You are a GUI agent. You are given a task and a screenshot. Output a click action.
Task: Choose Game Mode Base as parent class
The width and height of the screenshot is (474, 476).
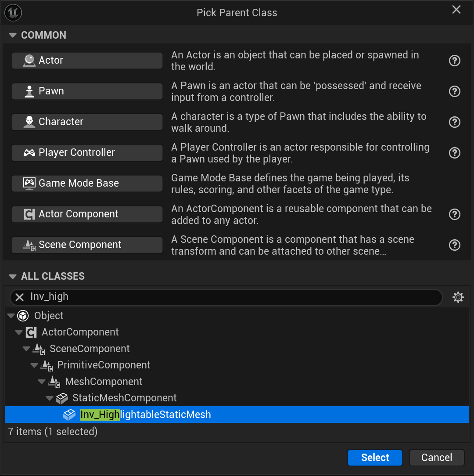pos(87,183)
